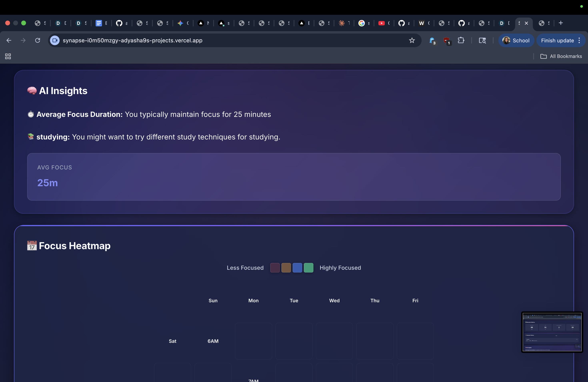
Task: Close the currently active tab
Action: (526, 23)
